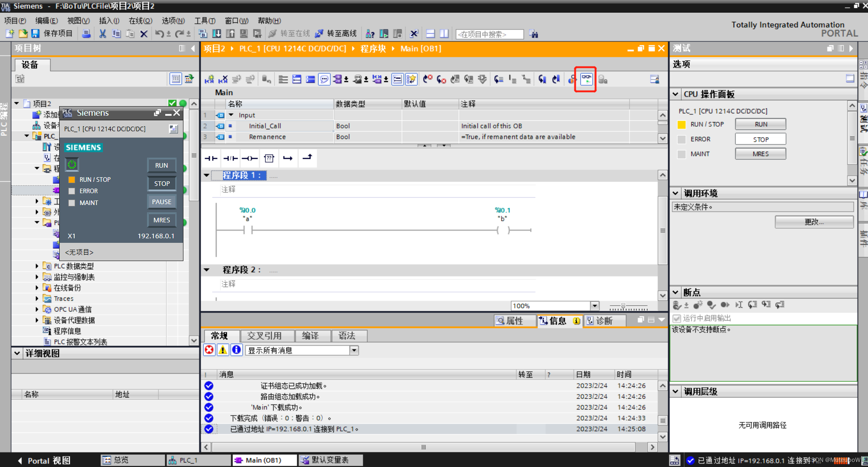Collapse 程序段 1 network
868x467 pixels.
click(x=207, y=175)
